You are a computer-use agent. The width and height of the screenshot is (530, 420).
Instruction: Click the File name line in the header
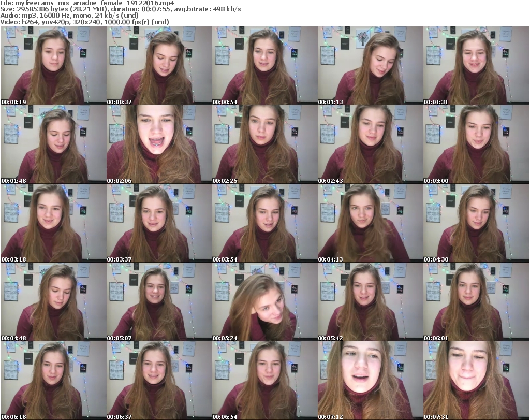coord(87,3)
